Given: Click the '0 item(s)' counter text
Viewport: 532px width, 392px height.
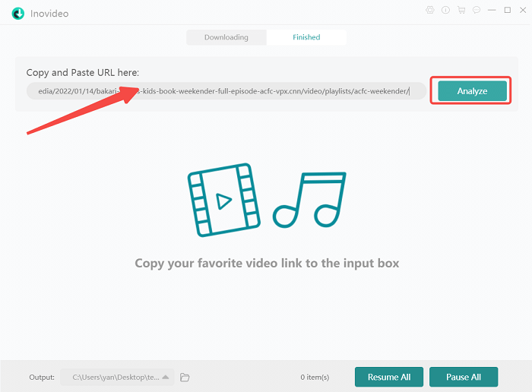Looking at the screenshot, I should tap(315, 377).
